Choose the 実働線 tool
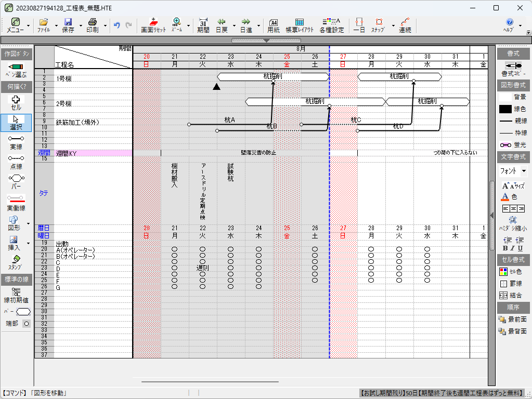The width and height of the screenshot is (532, 399). (x=16, y=203)
